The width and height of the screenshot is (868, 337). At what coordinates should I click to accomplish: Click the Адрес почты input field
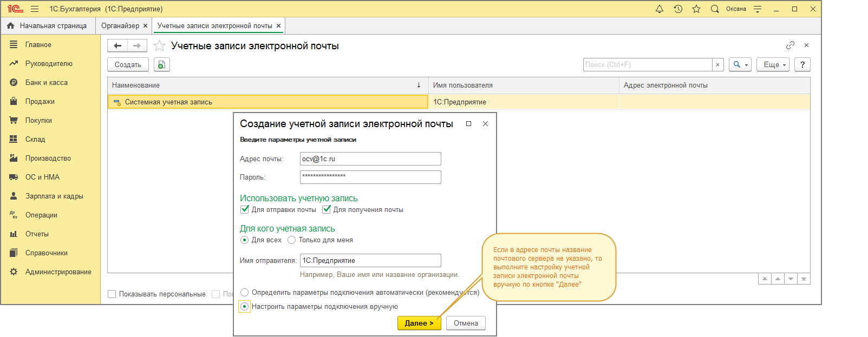(x=370, y=158)
